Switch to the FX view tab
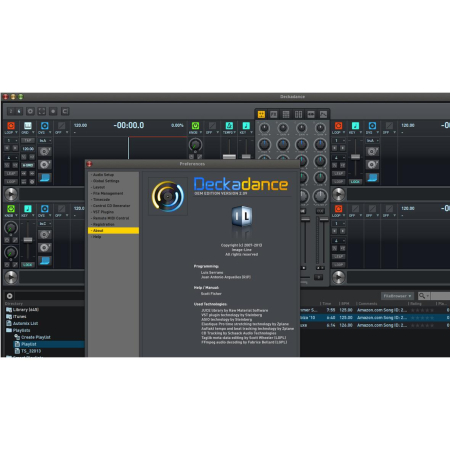This screenshot has height=450, width=450. tap(274, 115)
